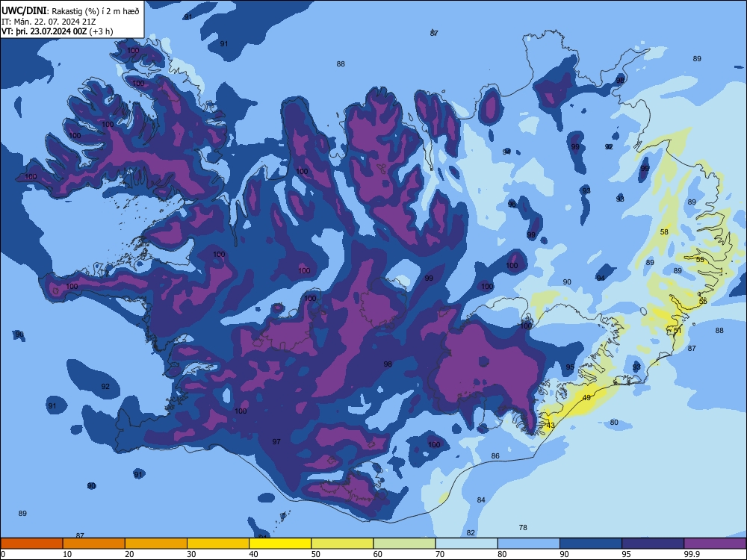Click the map value '51'
This screenshot has width=747, height=560.
point(678,331)
